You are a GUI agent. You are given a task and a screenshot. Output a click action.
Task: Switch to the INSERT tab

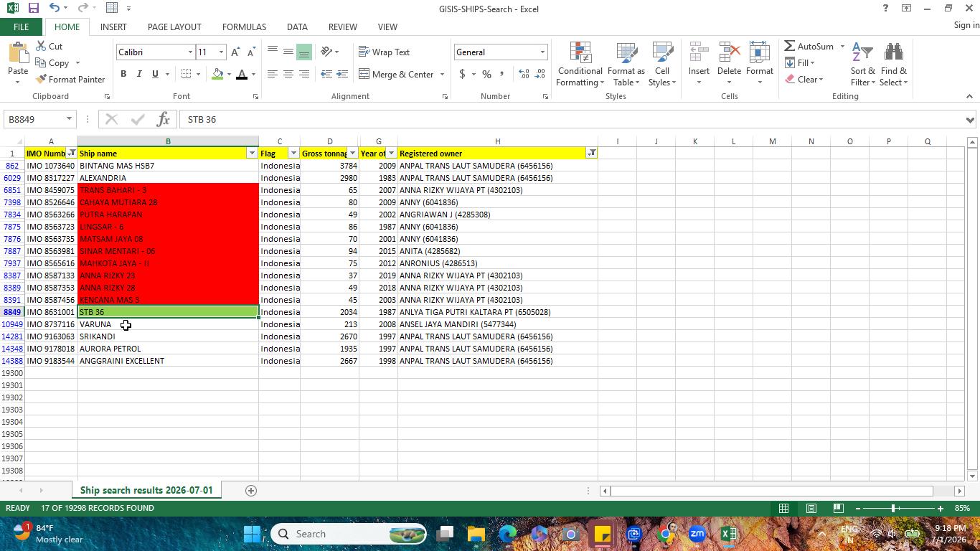pyautogui.click(x=113, y=27)
